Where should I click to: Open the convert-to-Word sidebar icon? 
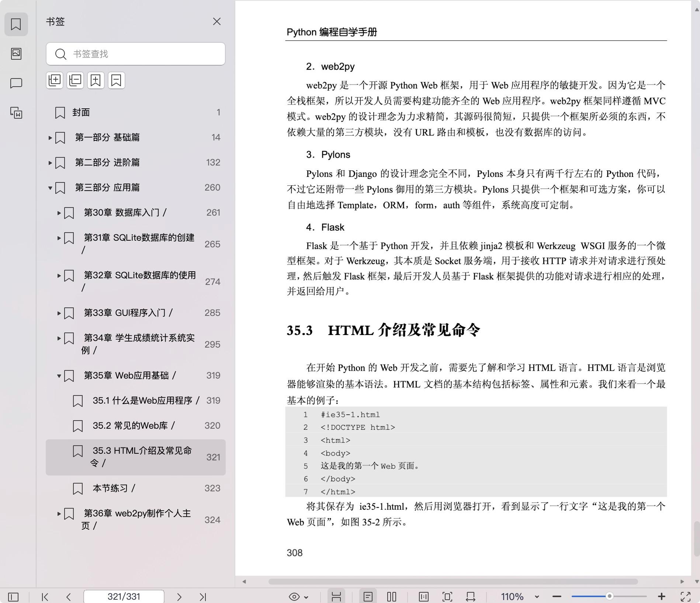coord(16,113)
